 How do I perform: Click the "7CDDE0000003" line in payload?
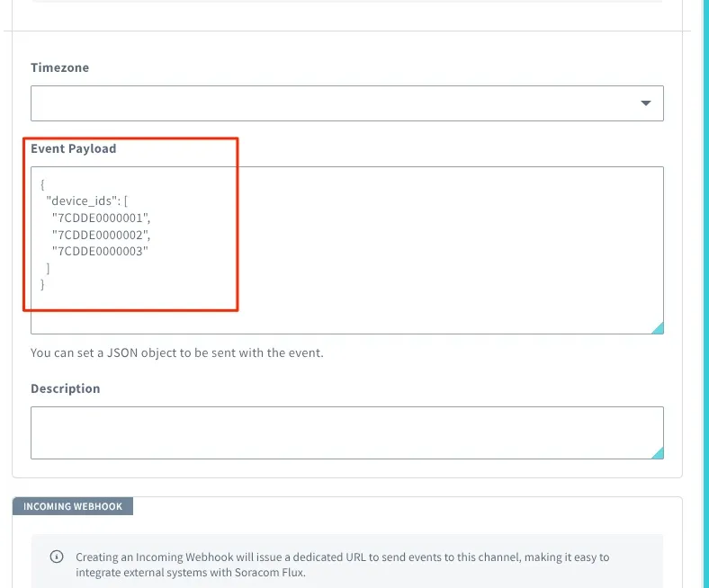(x=101, y=251)
